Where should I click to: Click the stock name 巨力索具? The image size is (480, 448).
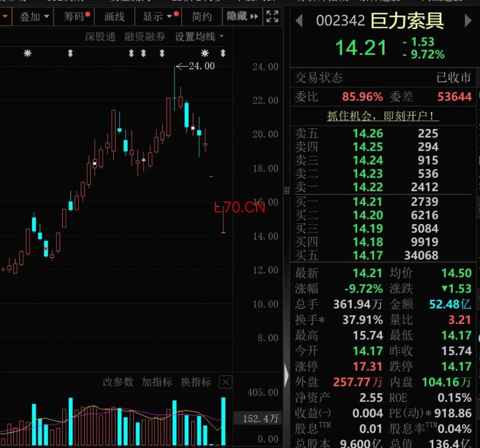(x=407, y=21)
